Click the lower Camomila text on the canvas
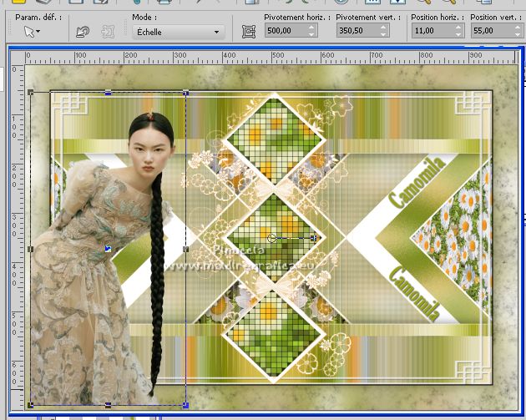 pyautogui.click(x=415, y=293)
